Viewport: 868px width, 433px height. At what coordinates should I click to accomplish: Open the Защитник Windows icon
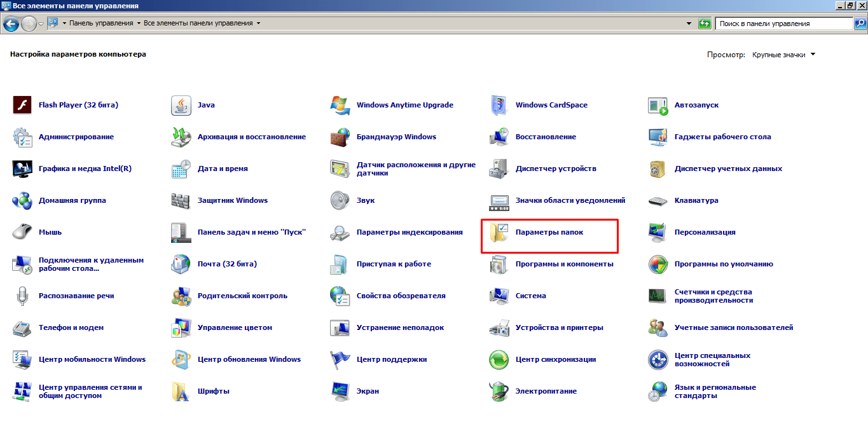[181, 200]
